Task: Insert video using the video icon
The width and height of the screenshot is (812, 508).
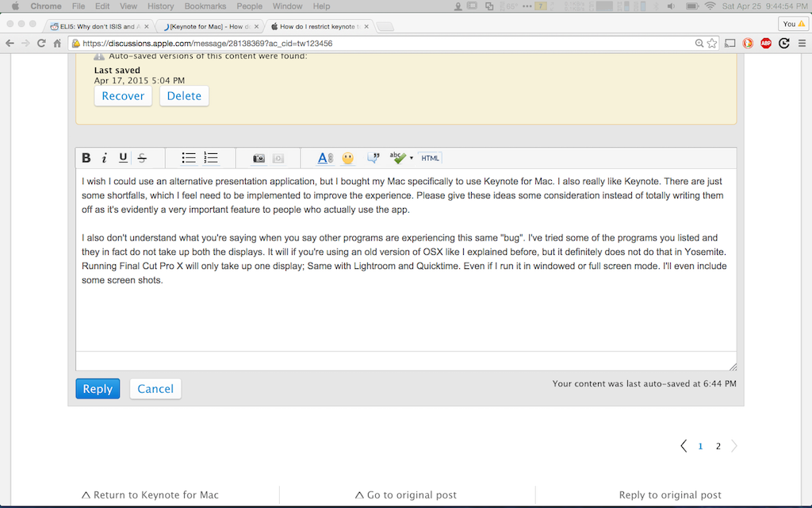Action: (278, 158)
